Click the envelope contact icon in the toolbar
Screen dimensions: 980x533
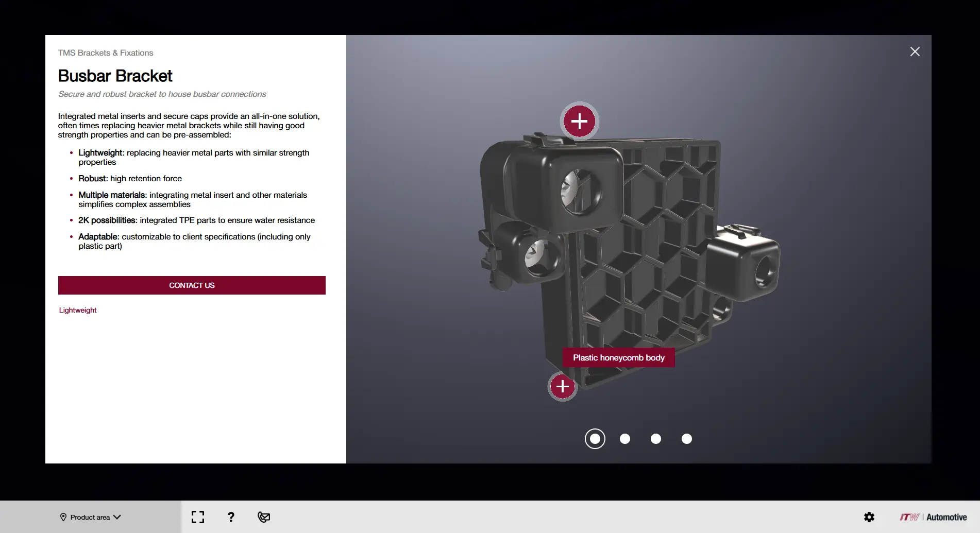pyautogui.click(x=264, y=517)
